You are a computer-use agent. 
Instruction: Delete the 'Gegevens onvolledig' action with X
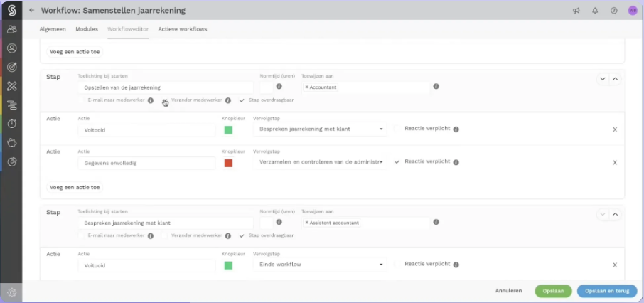[615, 163]
